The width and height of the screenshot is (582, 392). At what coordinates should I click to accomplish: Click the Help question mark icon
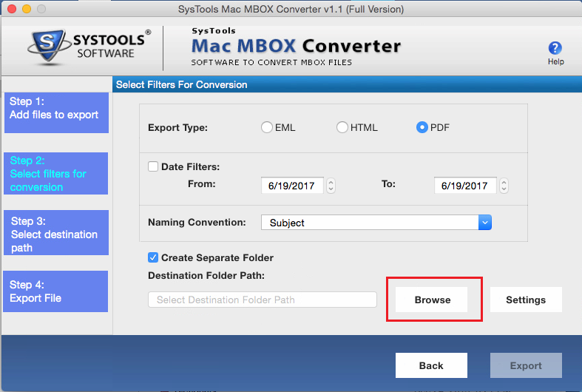pos(555,49)
